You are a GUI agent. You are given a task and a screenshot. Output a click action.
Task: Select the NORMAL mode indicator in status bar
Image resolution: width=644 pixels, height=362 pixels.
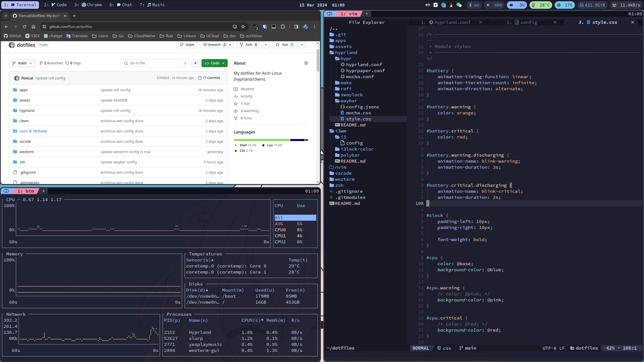[421, 348]
